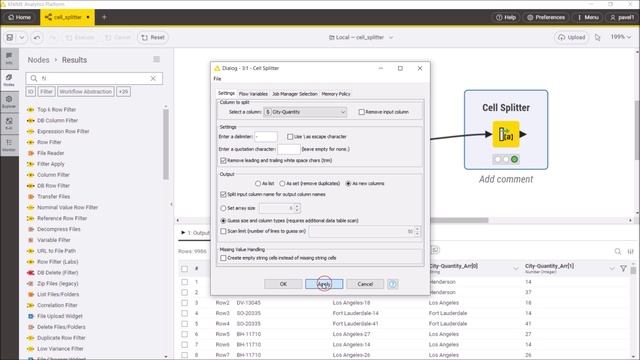The width and height of the screenshot is (640, 360).
Task: Open the main Menu button
Action: click(588, 17)
